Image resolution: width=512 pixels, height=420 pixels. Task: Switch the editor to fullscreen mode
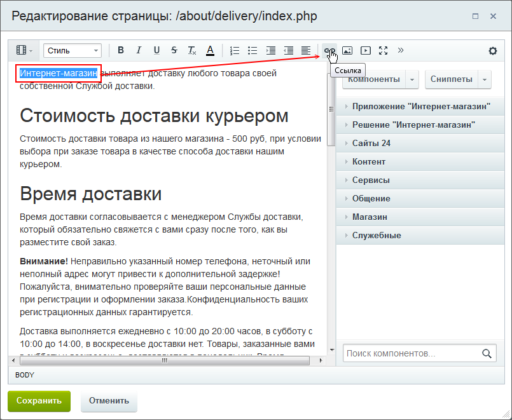383,51
